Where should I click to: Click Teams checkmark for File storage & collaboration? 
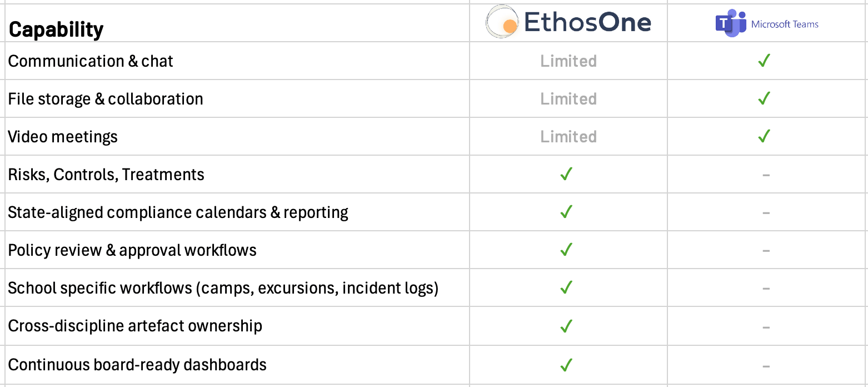tap(764, 98)
